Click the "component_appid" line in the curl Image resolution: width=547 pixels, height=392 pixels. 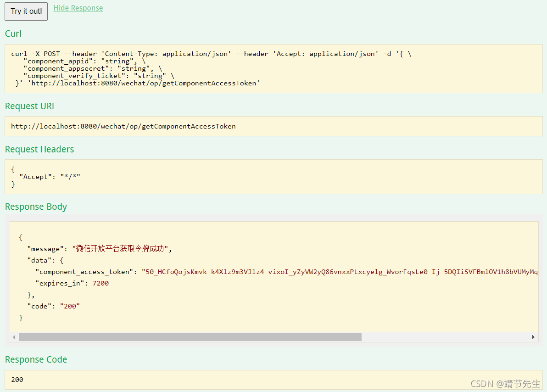coord(84,62)
